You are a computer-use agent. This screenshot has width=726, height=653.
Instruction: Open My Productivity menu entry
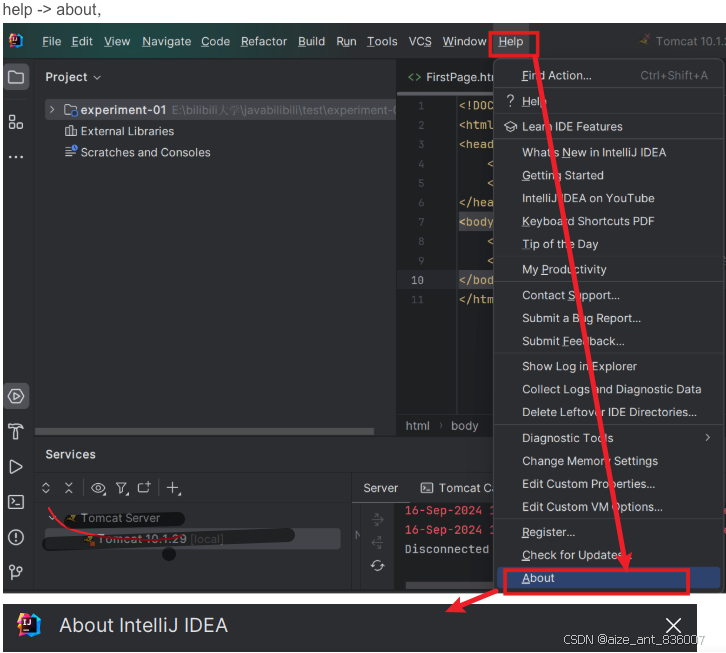[x=609, y=269]
